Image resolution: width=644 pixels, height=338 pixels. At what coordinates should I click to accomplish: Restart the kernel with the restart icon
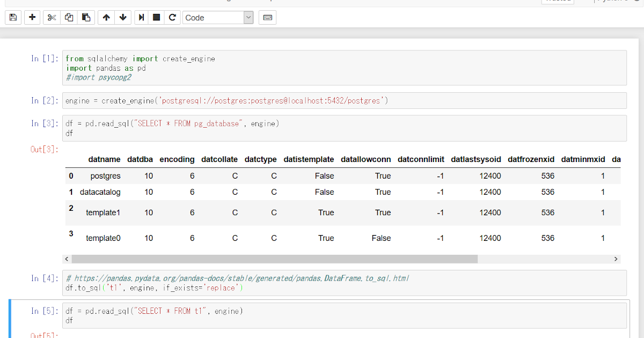click(x=172, y=17)
